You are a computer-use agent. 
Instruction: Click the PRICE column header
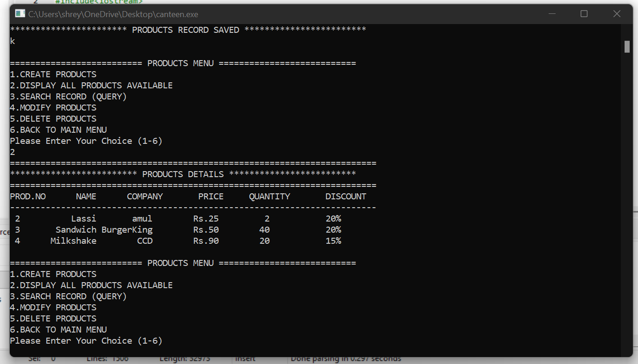click(x=211, y=197)
